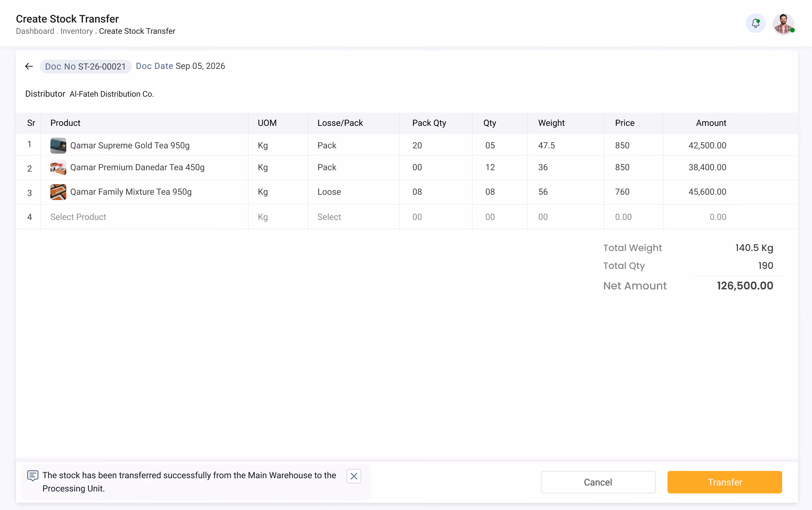
Task: Open UOM Kg for Qamar Supreme Gold Tea
Action: point(263,145)
